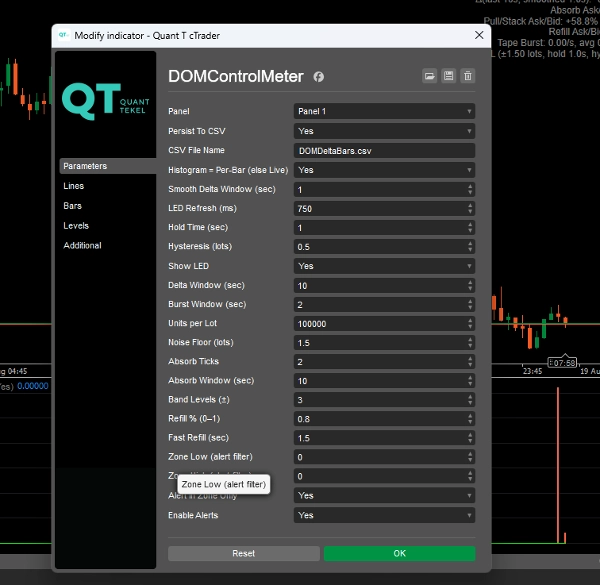Click the QT icon in the title bar
This screenshot has width=600, height=585.
[62, 35]
